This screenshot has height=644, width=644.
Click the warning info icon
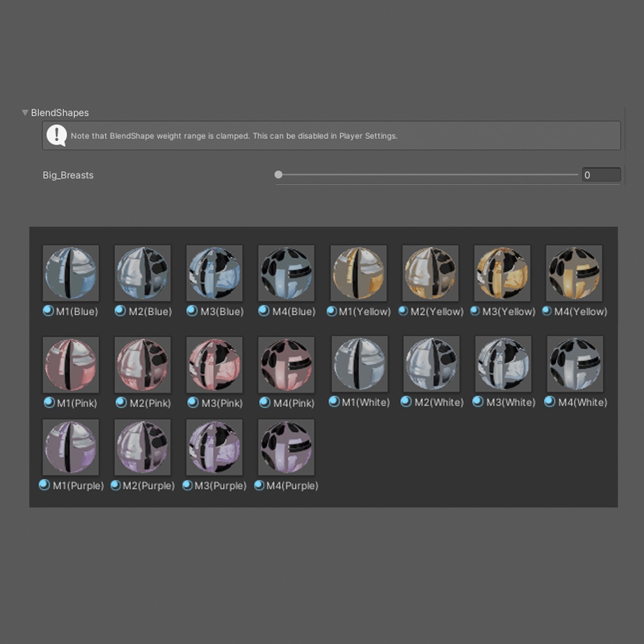point(57,135)
